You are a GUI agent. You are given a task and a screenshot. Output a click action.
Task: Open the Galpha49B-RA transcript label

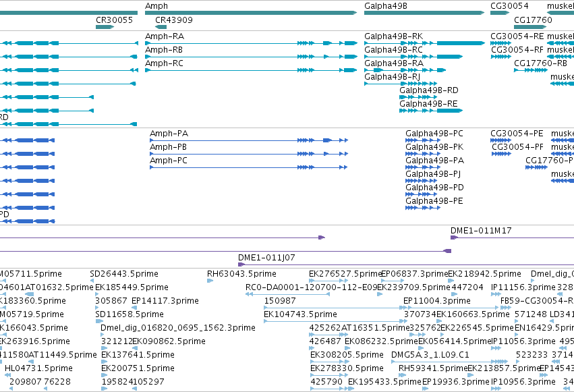point(394,63)
